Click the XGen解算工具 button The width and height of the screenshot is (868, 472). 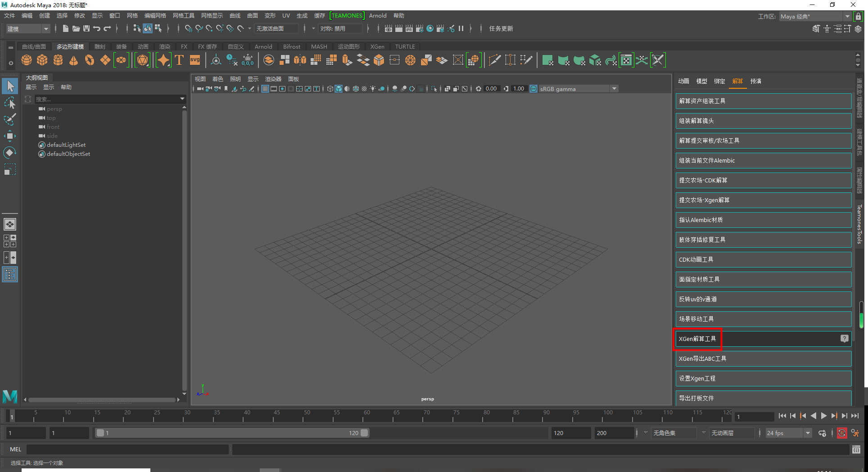coord(697,339)
